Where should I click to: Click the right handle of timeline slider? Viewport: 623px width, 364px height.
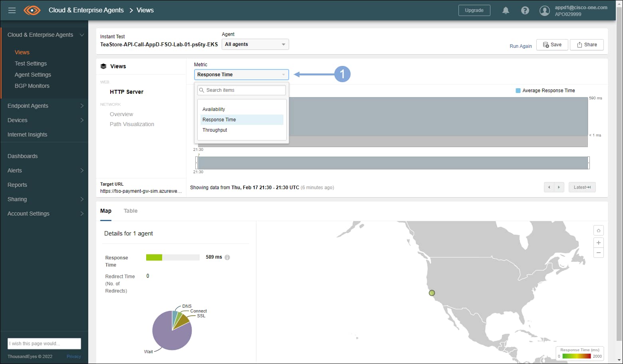(x=589, y=163)
